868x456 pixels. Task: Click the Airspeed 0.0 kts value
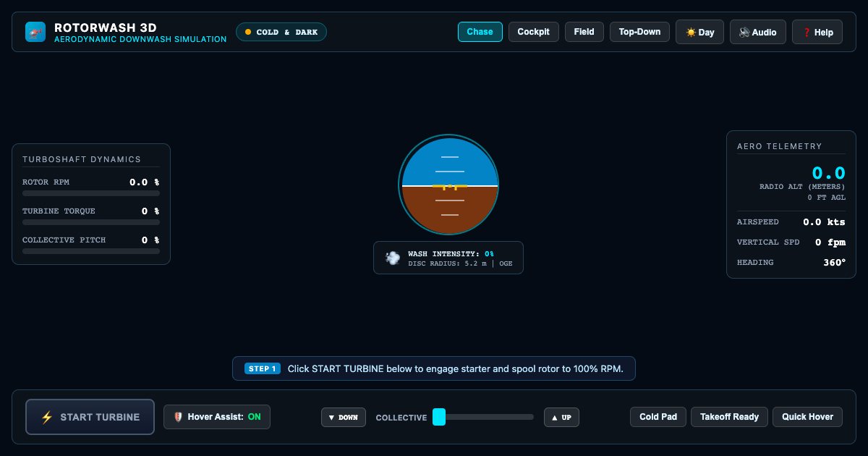click(x=824, y=222)
